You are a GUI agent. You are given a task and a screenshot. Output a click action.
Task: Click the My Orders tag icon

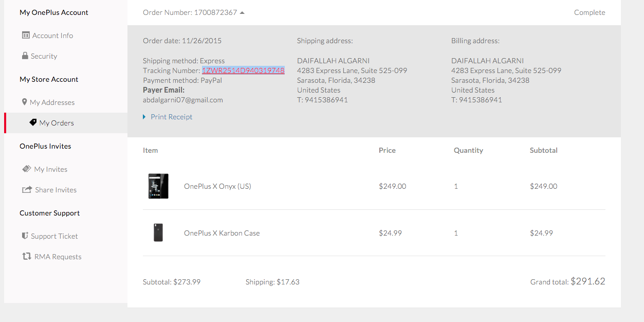tap(33, 122)
